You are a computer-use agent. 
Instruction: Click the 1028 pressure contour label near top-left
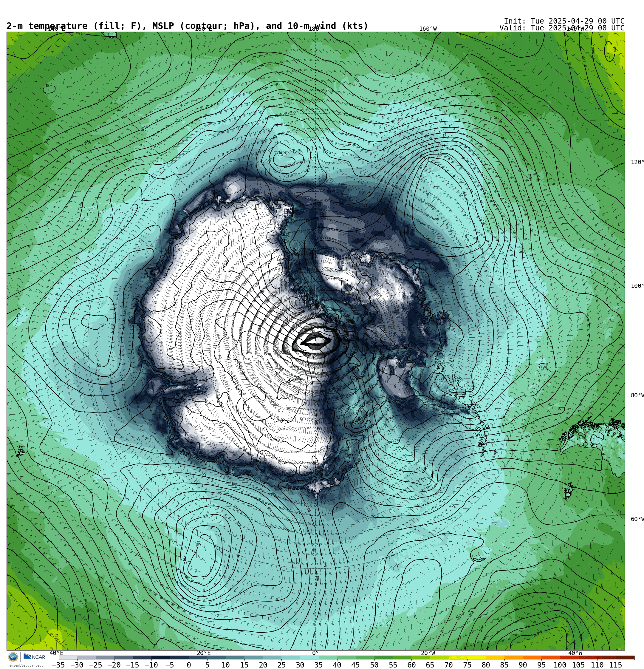coord(79,33)
